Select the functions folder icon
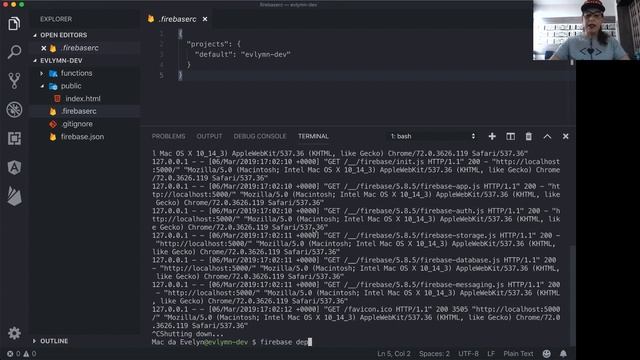Image resolution: width=640 pixels, height=360 pixels. (53, 73)
